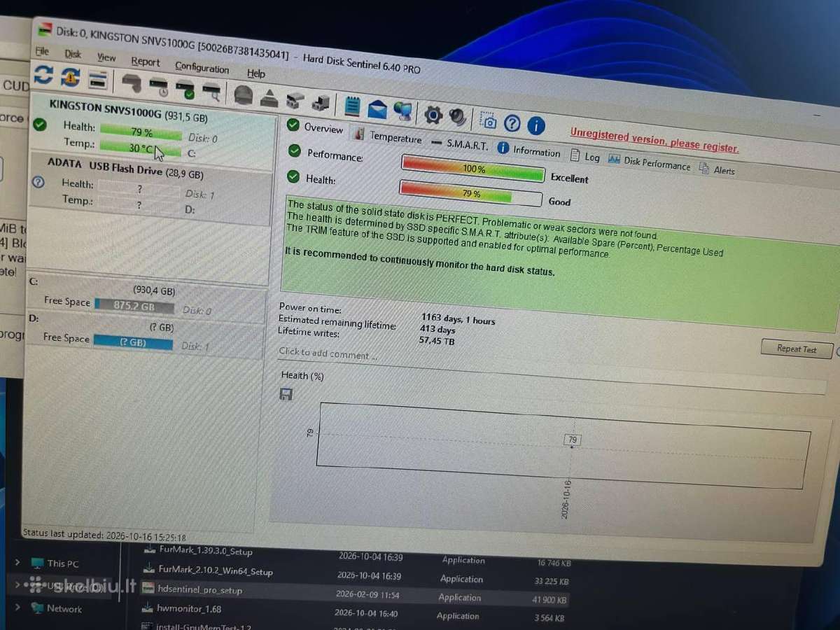Click the refresh icon with orange warning sign
Screen dimensions: 840x630
[x=70, y=78]
